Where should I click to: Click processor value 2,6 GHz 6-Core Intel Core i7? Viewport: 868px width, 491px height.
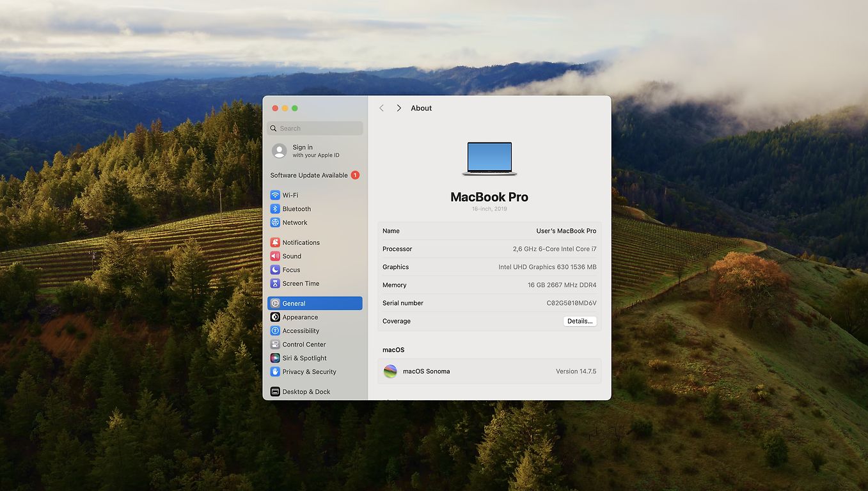coord(555,249)
